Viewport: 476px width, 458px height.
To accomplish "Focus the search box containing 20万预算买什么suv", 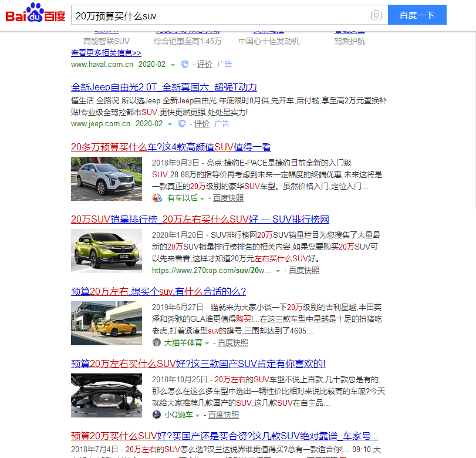I will tap(220, 15).
